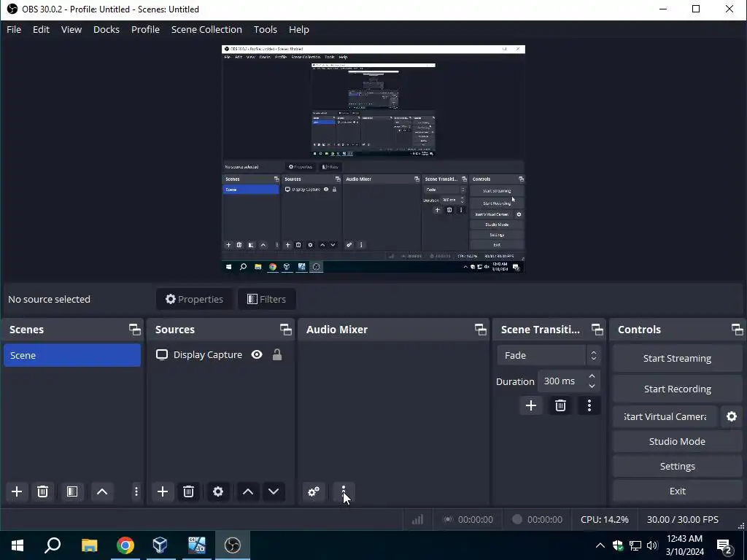
Task: Open advanced audio properties gears icon
Action: point(314,491)
